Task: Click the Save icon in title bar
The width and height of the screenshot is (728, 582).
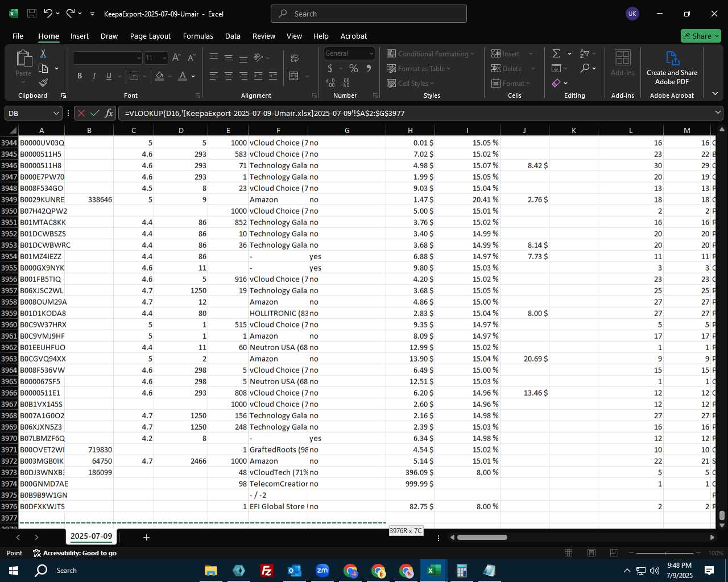Action: (x=32, y=14)
